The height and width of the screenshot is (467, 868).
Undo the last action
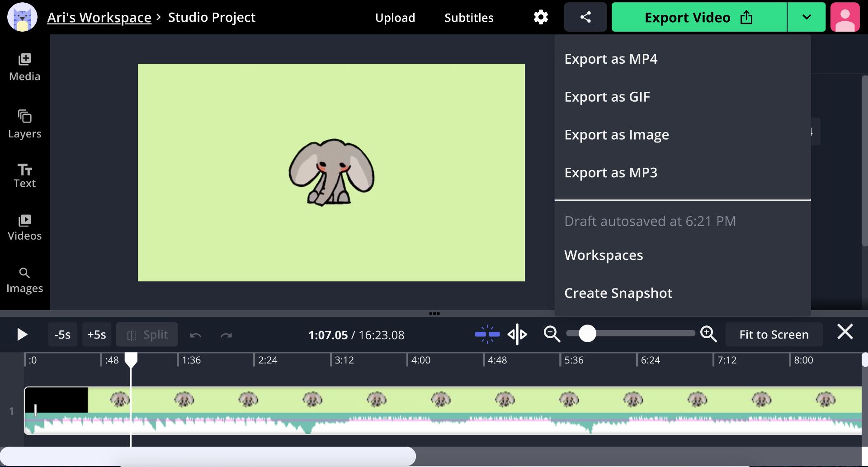pyautogui.click(x=195, y=335)
